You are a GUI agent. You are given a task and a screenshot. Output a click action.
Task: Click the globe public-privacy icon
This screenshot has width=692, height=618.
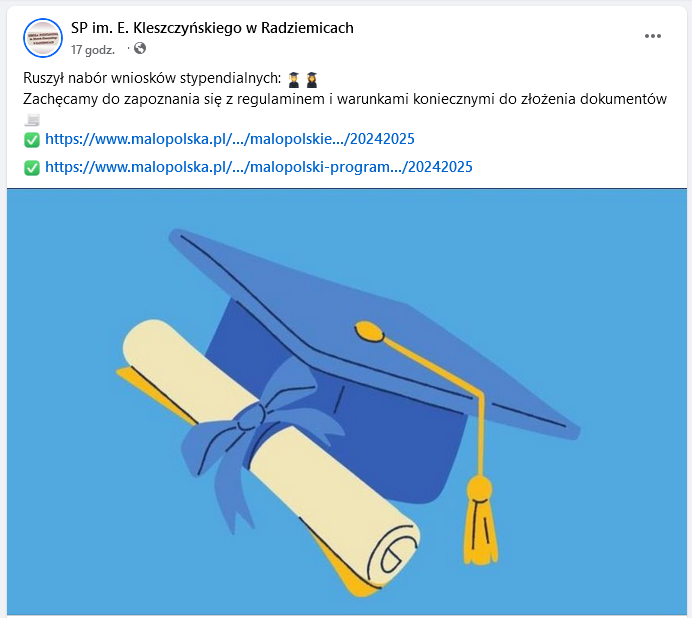pyautogui.click(x=140, y=48)
